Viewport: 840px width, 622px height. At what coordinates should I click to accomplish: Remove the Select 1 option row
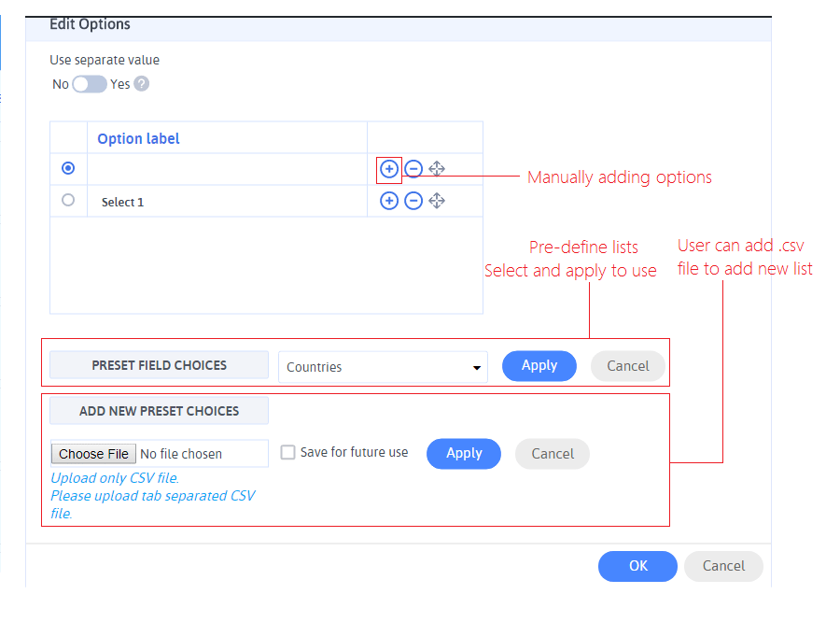(x=413, y=201)
